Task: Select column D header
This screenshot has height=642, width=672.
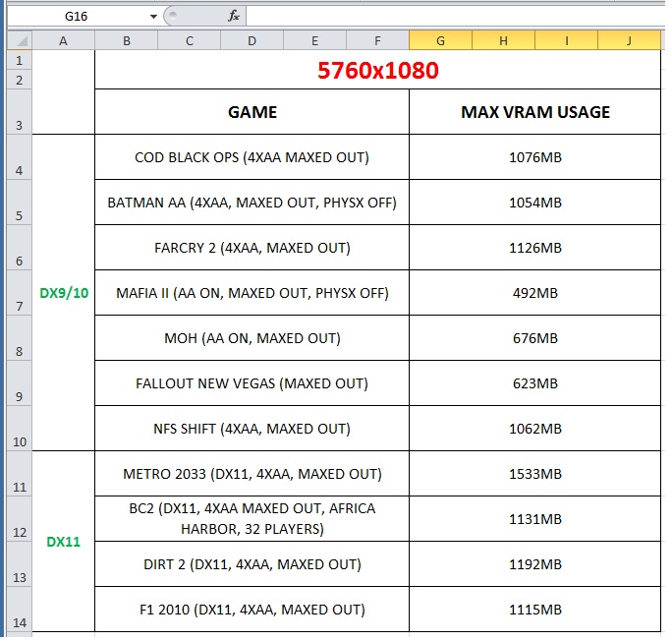Action: tap(252, 40)
